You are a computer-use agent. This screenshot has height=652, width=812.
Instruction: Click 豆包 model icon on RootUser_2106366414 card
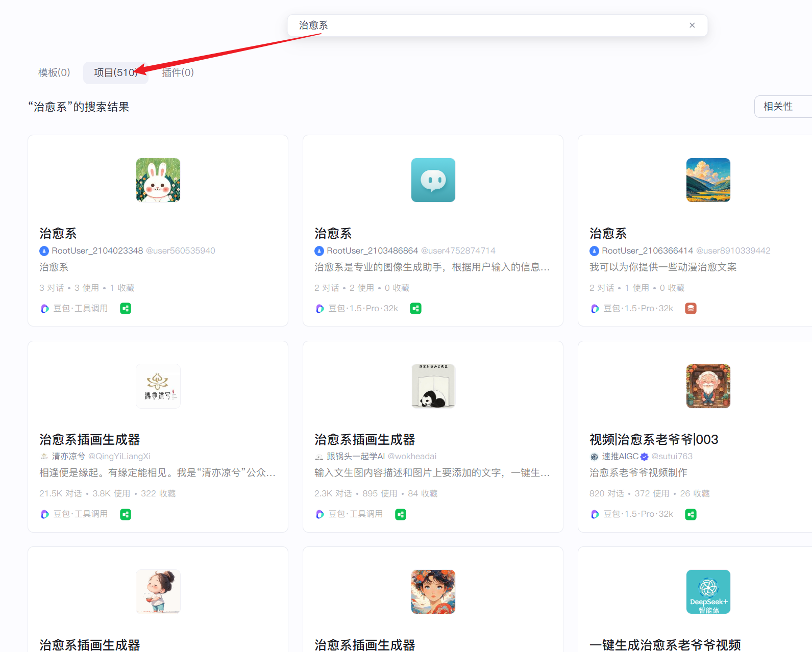click(x=595, y=309)
